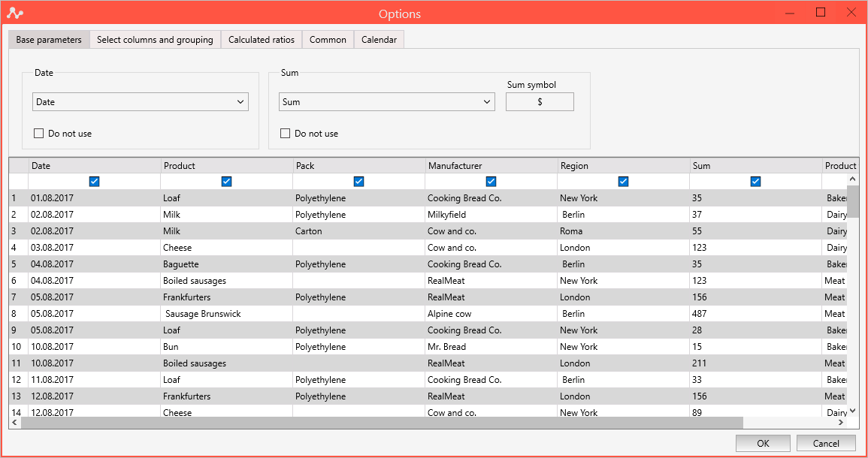868x458 pixels.
Task: Click the sum value 28
Action: pos(756,330)
